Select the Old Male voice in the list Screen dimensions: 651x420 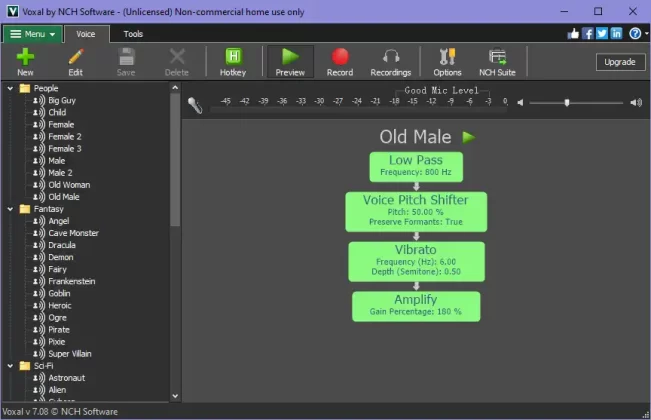point(64,197)
